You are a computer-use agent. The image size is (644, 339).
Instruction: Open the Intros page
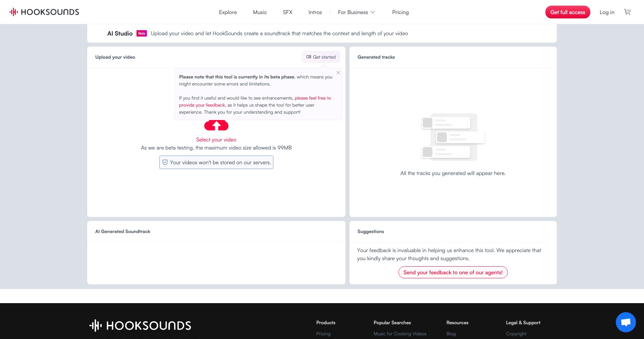[x=315, y=12]
